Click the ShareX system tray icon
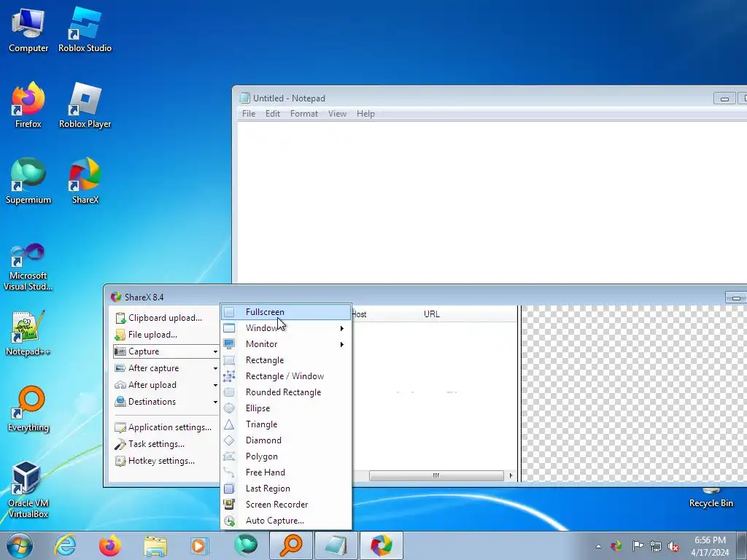Viewport: 747px width, 560px height. click(x=616, y=545)
